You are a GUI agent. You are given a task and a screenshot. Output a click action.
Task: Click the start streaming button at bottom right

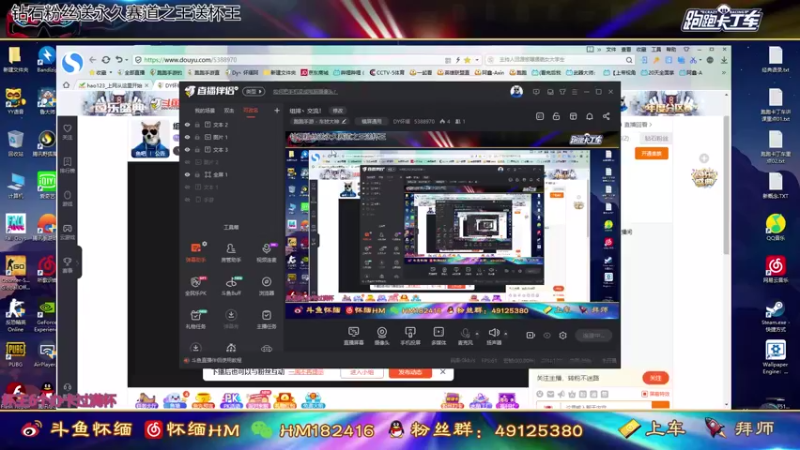(x=593, y=335)
